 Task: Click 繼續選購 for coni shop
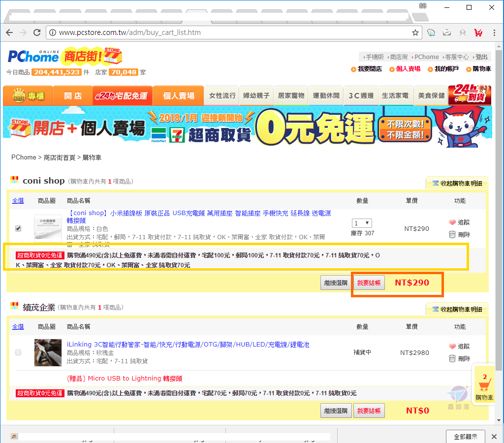point(336,283)
